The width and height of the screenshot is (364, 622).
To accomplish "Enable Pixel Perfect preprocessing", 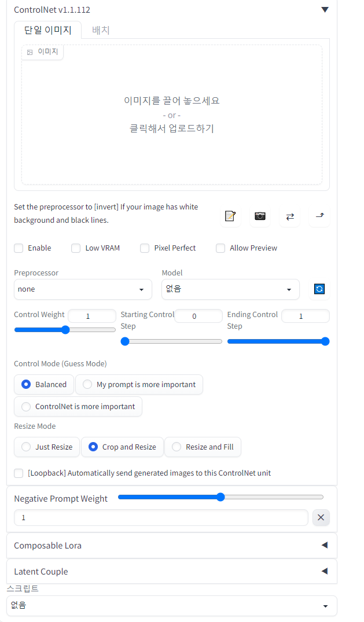I will [x=144, y=248].
